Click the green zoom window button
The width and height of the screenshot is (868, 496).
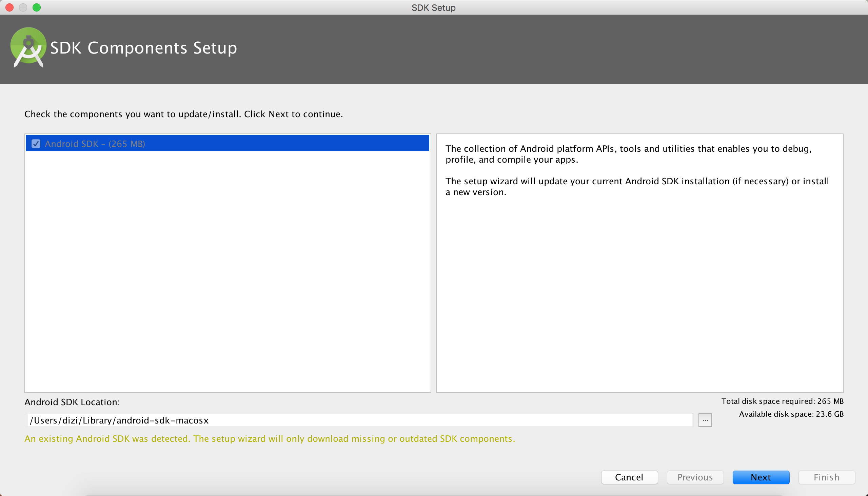click(37, 7)
